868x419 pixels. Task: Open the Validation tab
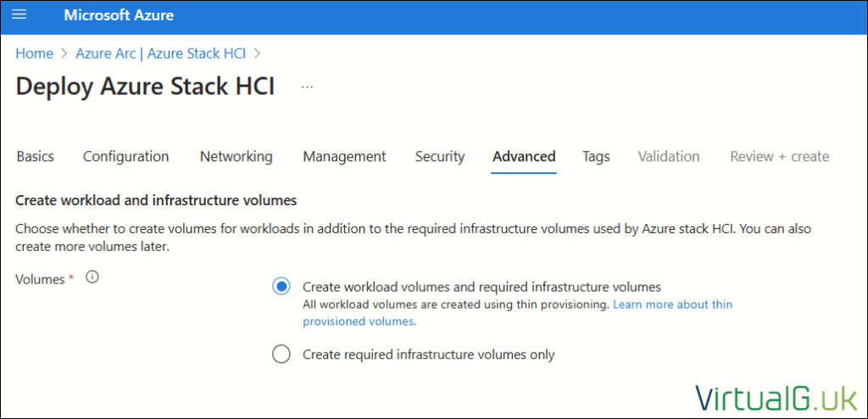point(669,157)
